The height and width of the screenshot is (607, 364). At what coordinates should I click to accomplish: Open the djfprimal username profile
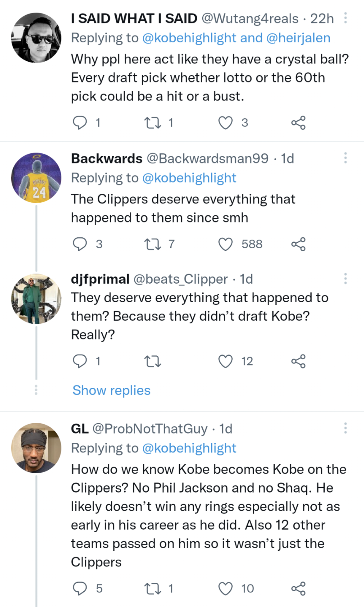(100, 279)
